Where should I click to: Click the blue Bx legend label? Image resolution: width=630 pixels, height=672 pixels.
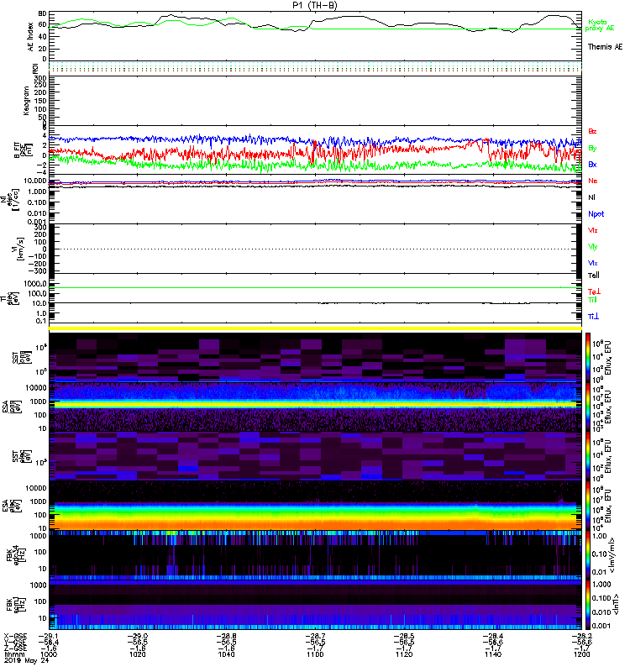592,164
